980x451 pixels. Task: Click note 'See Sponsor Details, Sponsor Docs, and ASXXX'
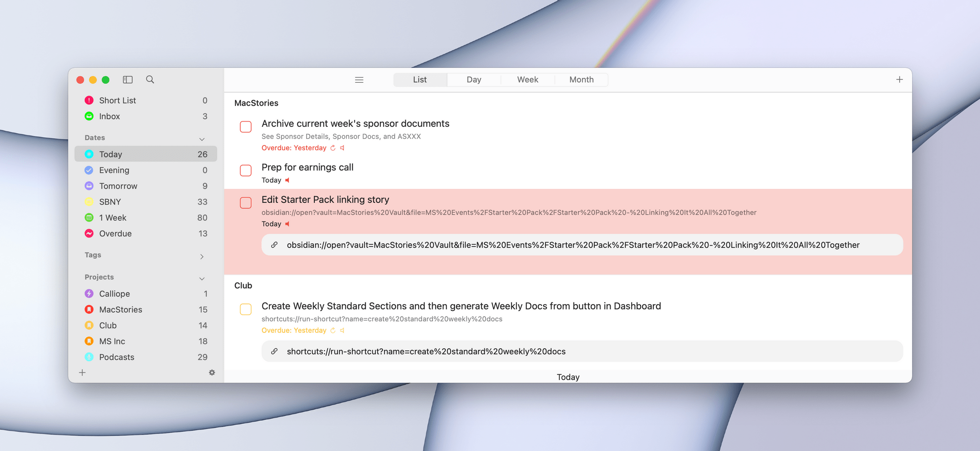(x=341, y=136)
